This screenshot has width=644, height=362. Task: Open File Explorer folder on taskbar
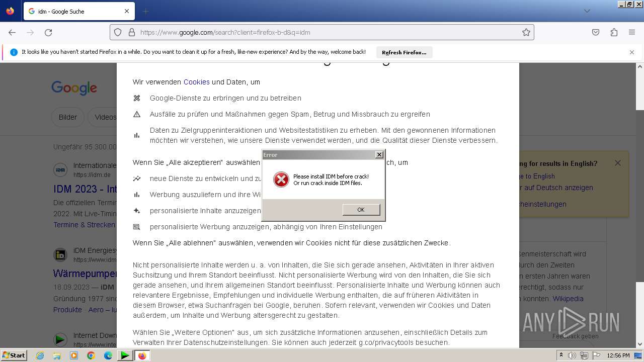(57, 355)
